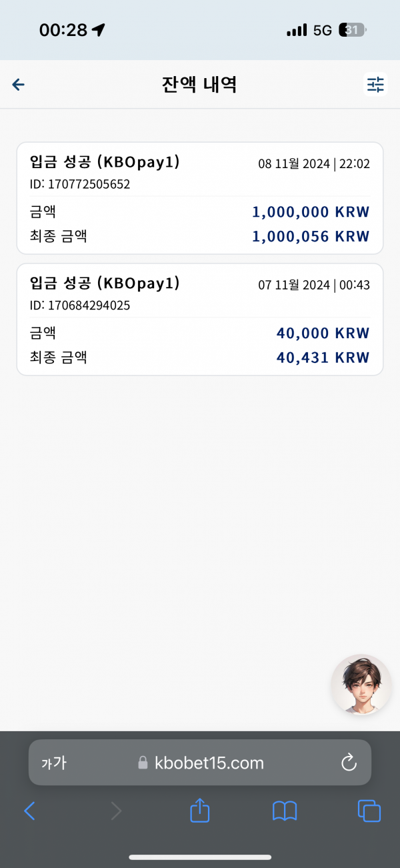Reload the page in Safari

349,763
